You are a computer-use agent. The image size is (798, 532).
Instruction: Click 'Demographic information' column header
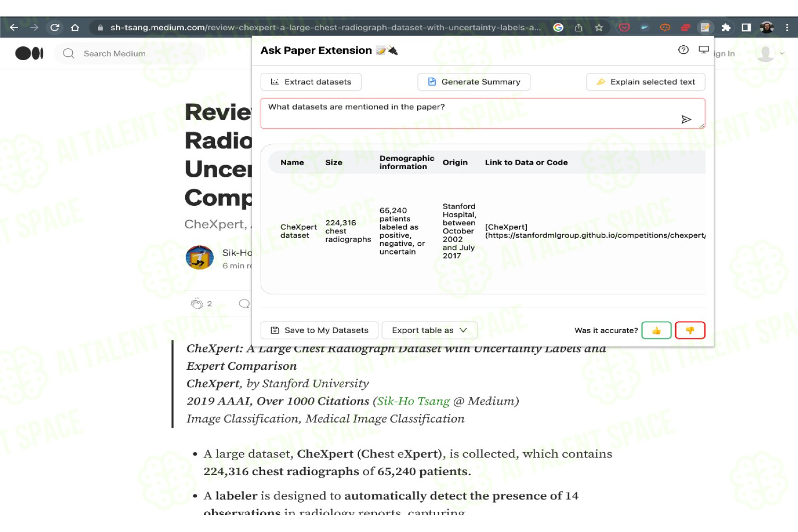407,163
